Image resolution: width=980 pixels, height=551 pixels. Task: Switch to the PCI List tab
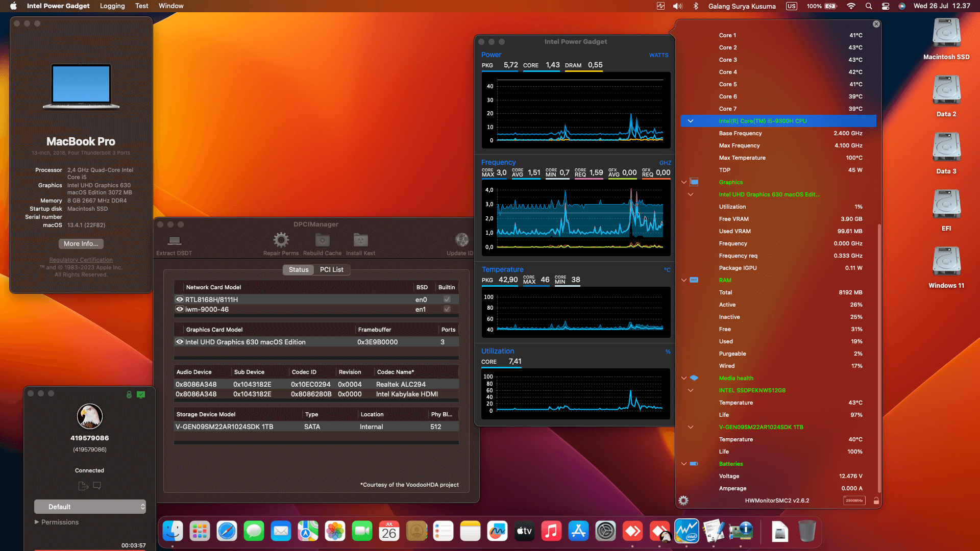click(x=332, y=269)
